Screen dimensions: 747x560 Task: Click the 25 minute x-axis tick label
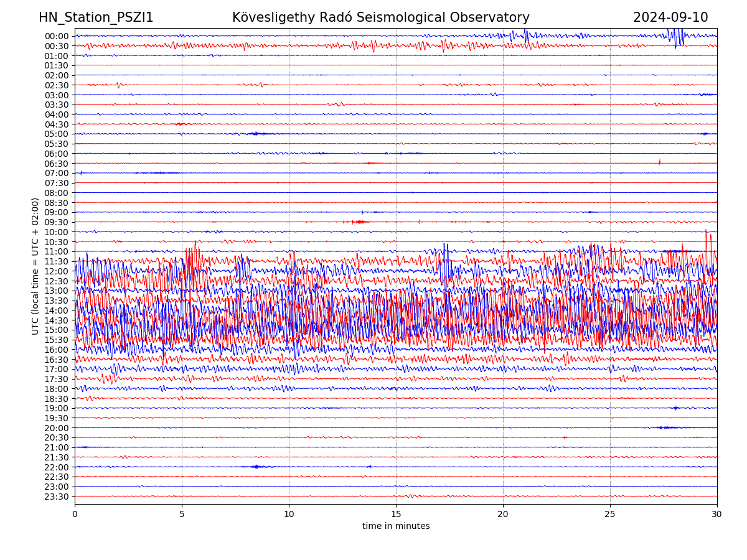coord(610,515)
